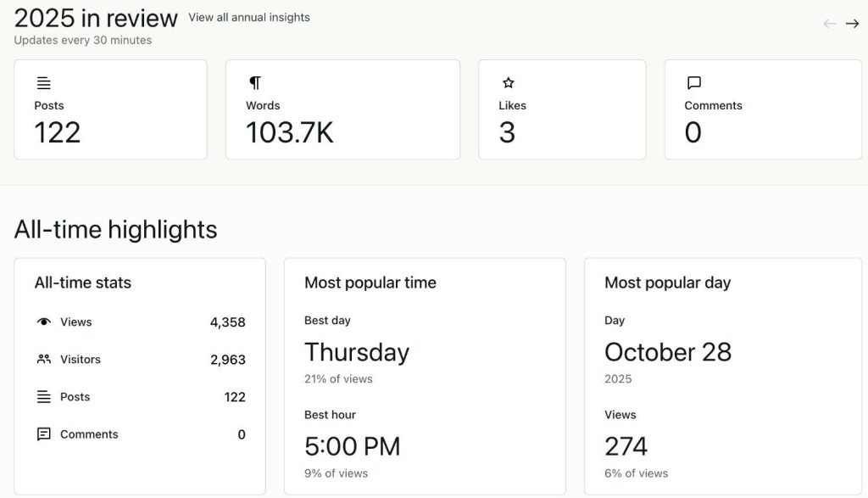Click the Likes star icon
The height and width of the screenshot is (498, 868).
point(508,82)
